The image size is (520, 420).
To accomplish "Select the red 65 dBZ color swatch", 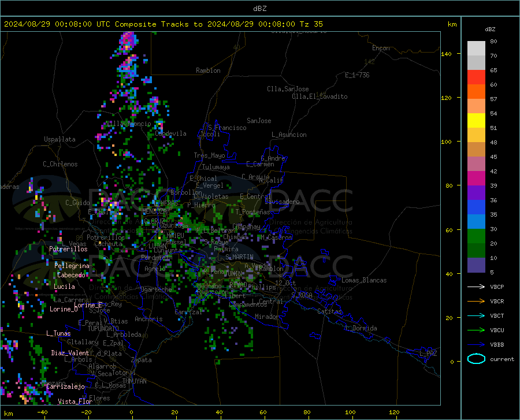I will tap(476, 77).
